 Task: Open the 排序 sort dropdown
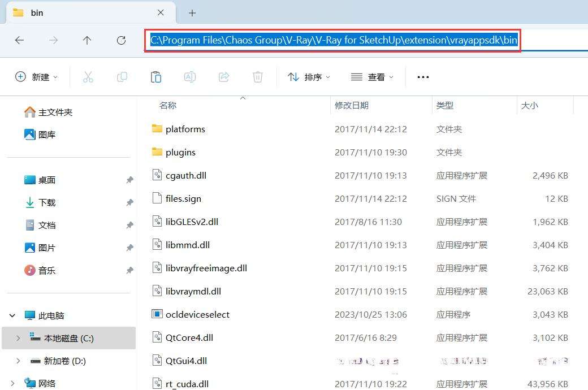309,77
